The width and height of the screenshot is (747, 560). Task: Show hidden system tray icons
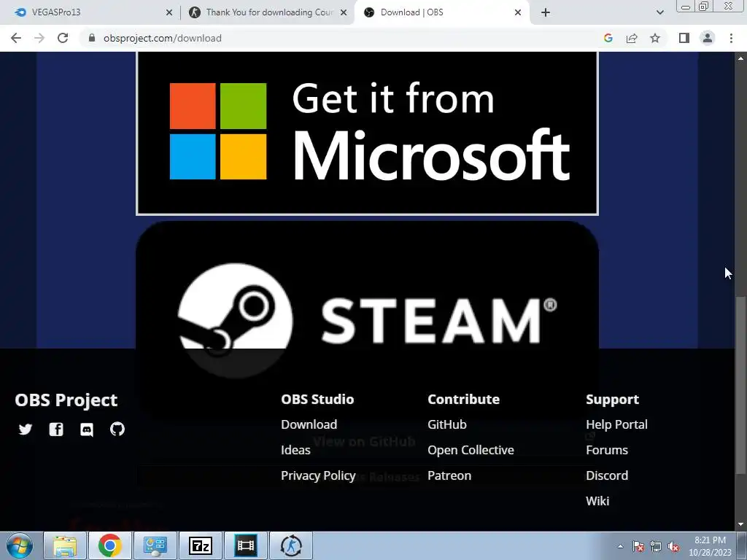620,546
